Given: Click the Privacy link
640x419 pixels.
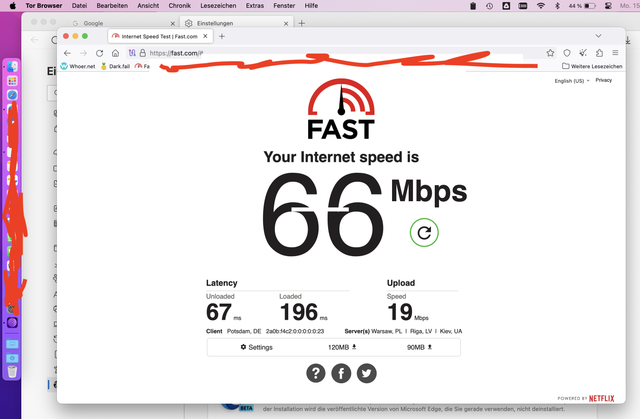Looking at the screenshot, I should [x=603, y=80].
